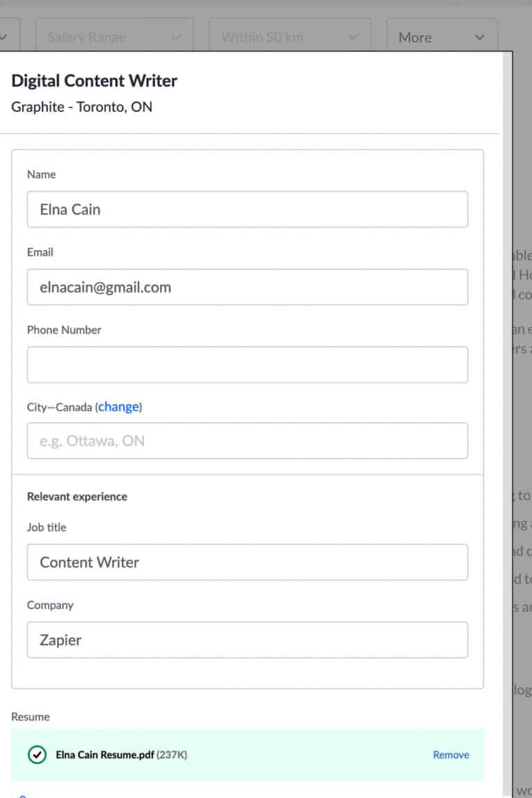Click the Company field showing Zapier
The height and width of the screenshot is (798, 532).
247,639
